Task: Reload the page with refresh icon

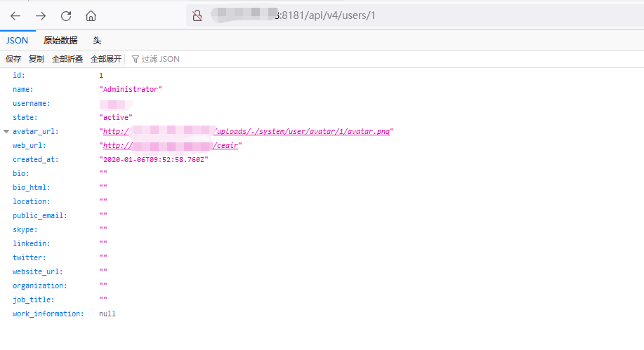Action: click(x=66, y=15)
